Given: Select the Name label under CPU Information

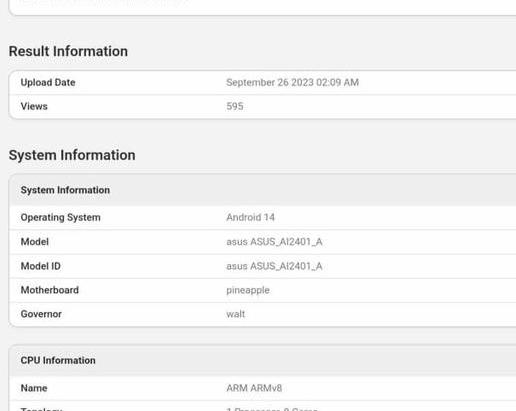Looking at the screenshot, I should (34, 388).
